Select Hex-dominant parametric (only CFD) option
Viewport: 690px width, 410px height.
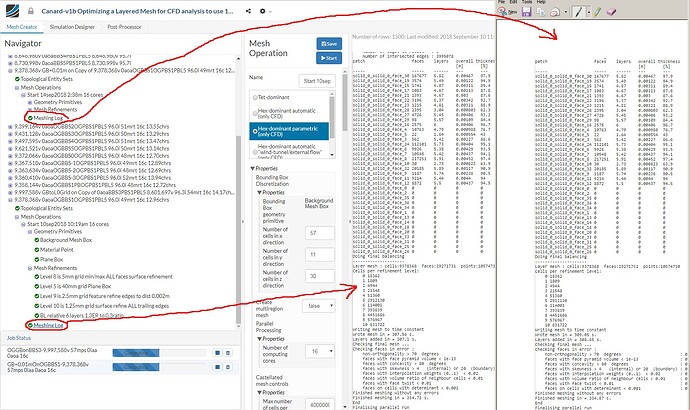(x=255, y=131)
